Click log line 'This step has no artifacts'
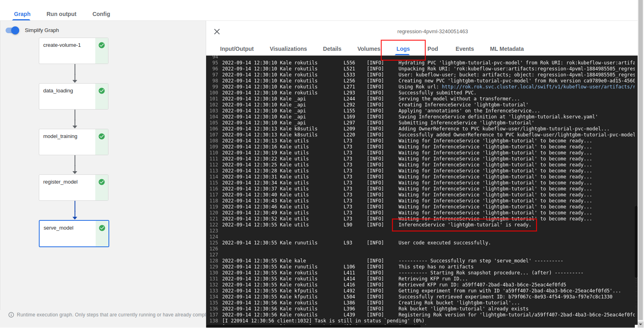Image resolution: width=644 pixels, height=328 pixels. click(x=436, y=267)
